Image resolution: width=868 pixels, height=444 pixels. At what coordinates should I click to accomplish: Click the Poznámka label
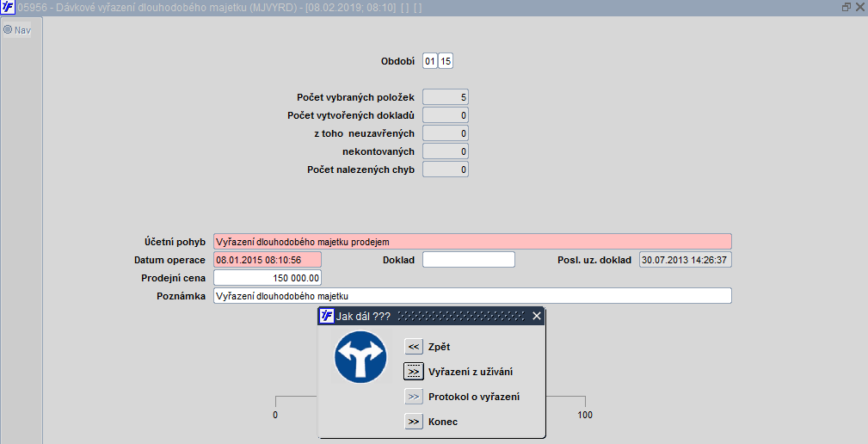click(x=181, y=296)
